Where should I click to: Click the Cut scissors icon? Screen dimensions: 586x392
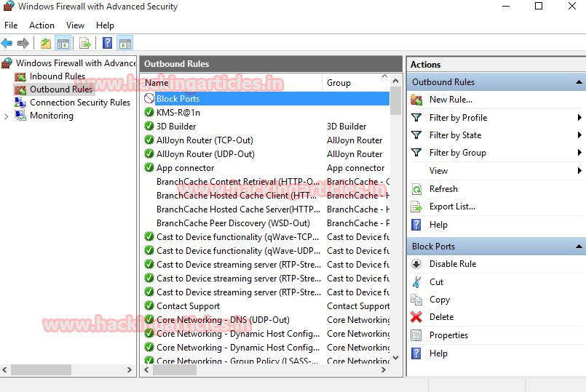pyautogui.click(x=416, y=282)
